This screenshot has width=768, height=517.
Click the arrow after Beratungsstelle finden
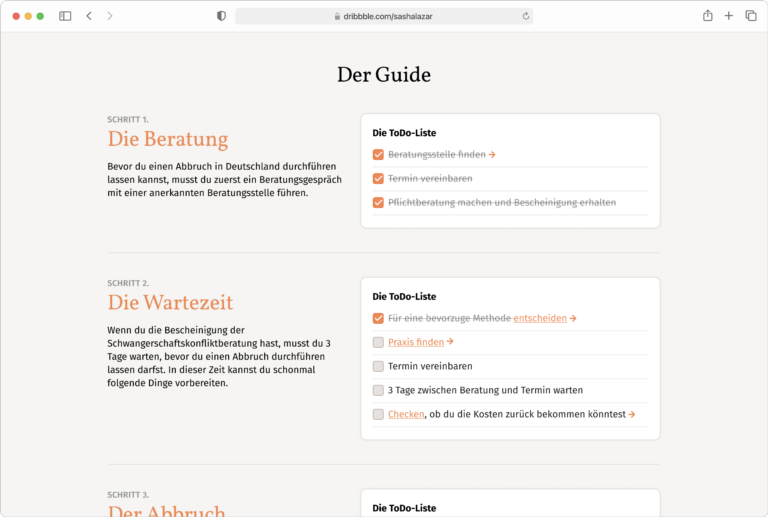(492, 155)
